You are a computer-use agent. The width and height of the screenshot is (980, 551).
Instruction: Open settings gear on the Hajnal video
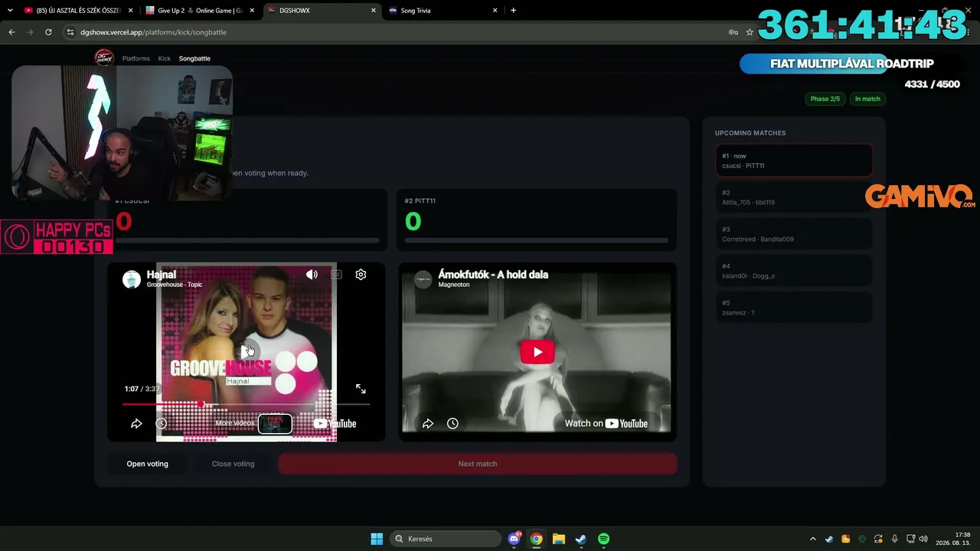(361, 274)
